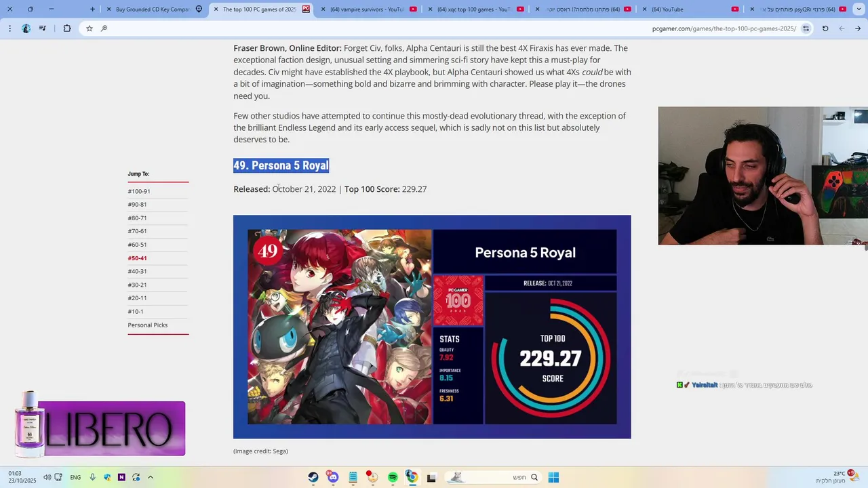The image size is (868, 488).
Task: Jump to #30-21 section
Action: point(137,285)
